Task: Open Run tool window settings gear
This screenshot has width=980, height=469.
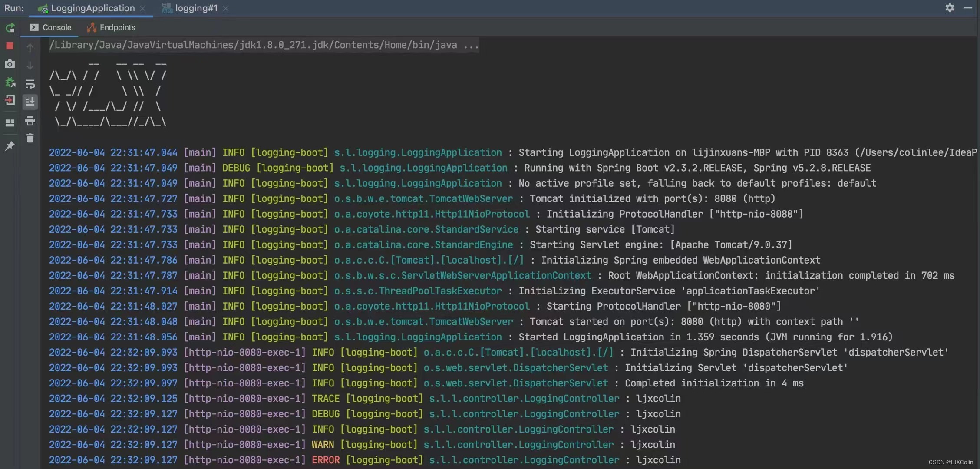Action: pos(950,8)
